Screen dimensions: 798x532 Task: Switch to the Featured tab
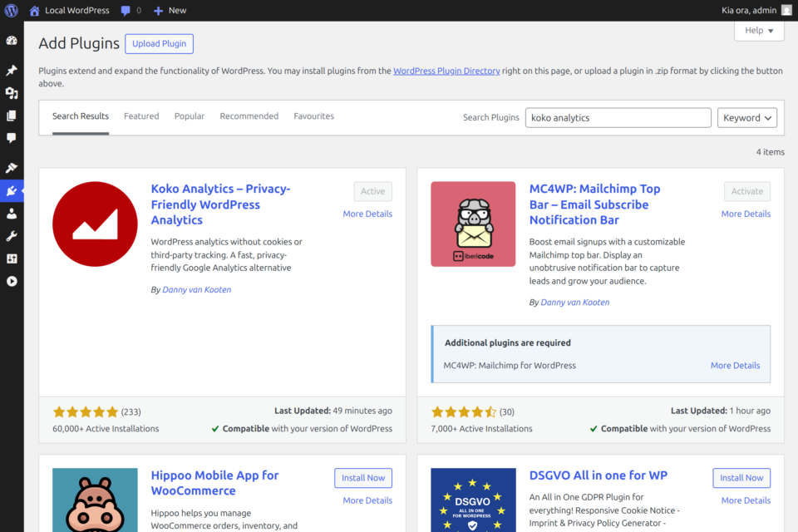tap(141, 116)
